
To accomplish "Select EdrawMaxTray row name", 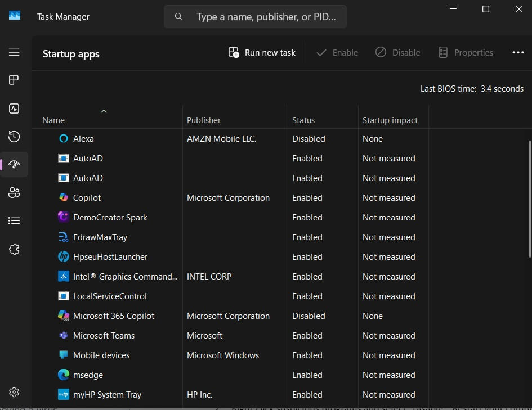I will tap(100, 237).
